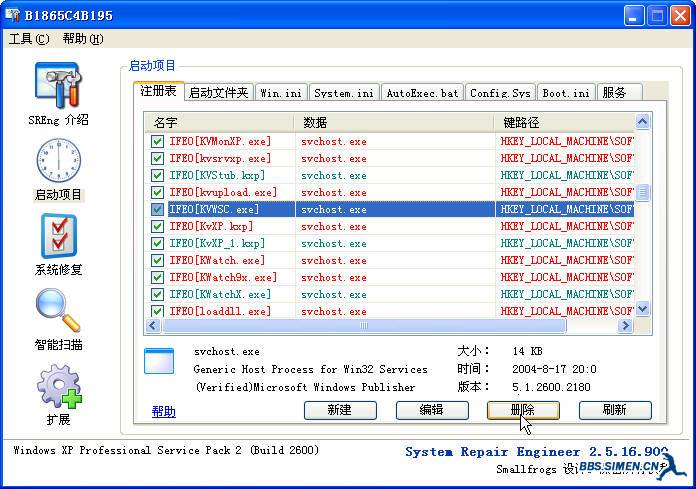Select the IFEO[KVMonXP.exe] row name
The height and width of the screenshot is (489, 696).
pos(220,142)
